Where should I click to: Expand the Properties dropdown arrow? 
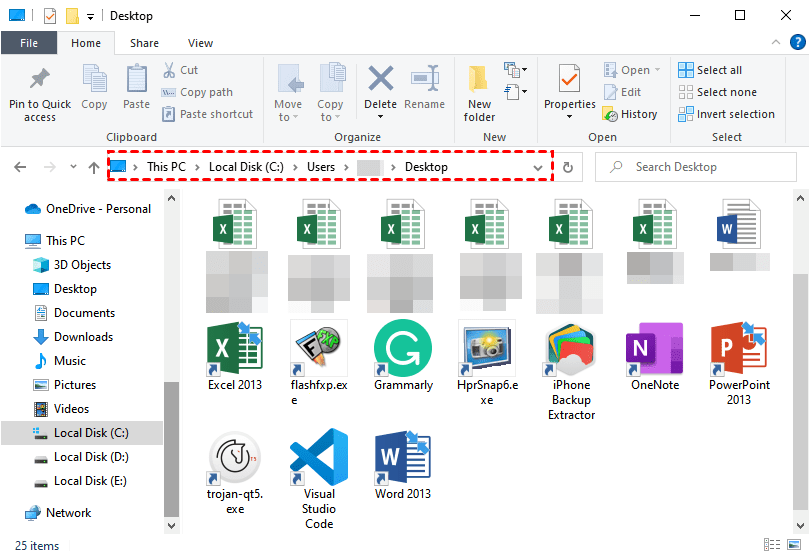(569, 117)
